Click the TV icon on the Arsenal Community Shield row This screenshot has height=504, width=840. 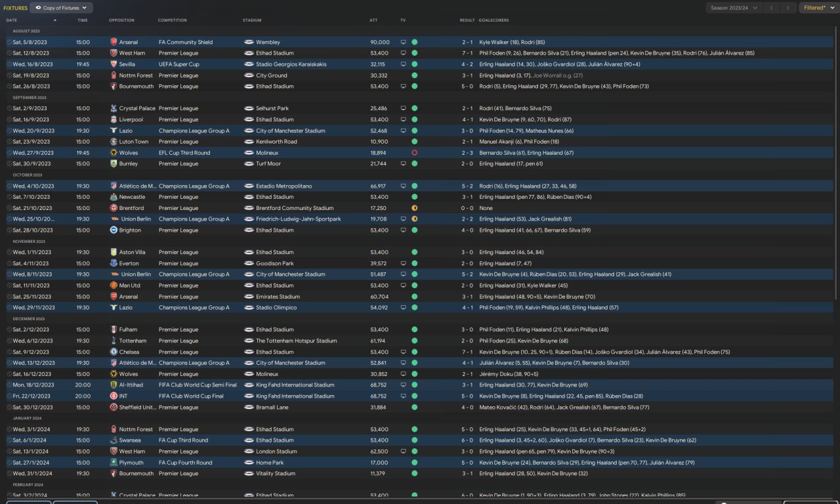(403, 42)
